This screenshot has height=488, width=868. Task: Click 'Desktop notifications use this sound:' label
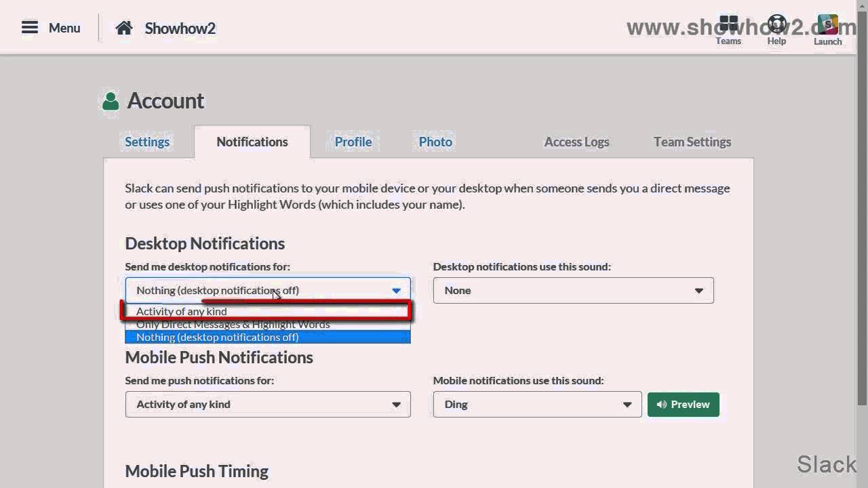pos(522,266)
